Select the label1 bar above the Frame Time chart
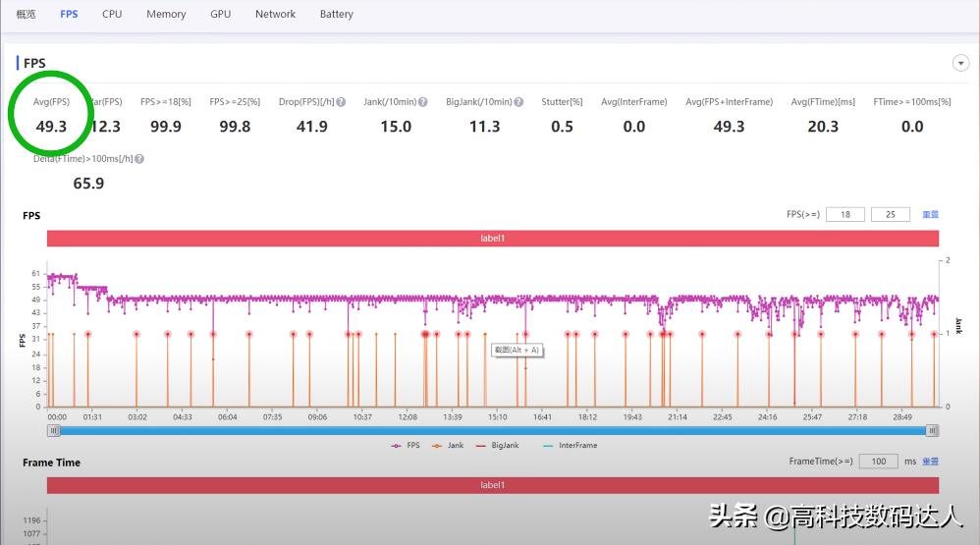This screenshot has height=545, width=980. [x=493, y=485]
